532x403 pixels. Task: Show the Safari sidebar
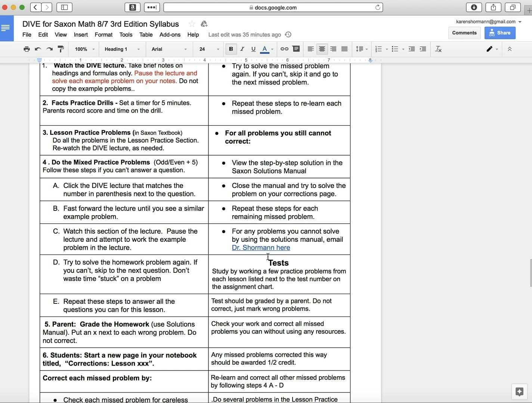tap(64, 7)
